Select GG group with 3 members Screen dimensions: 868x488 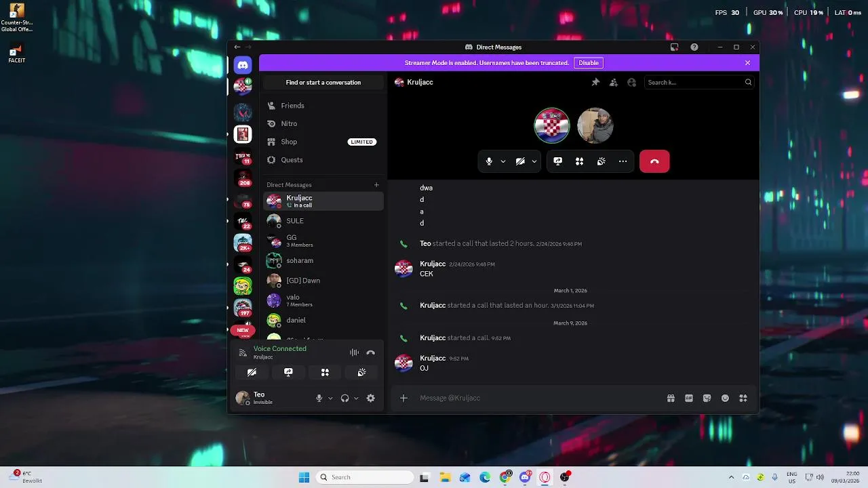[x=323, y=241]
